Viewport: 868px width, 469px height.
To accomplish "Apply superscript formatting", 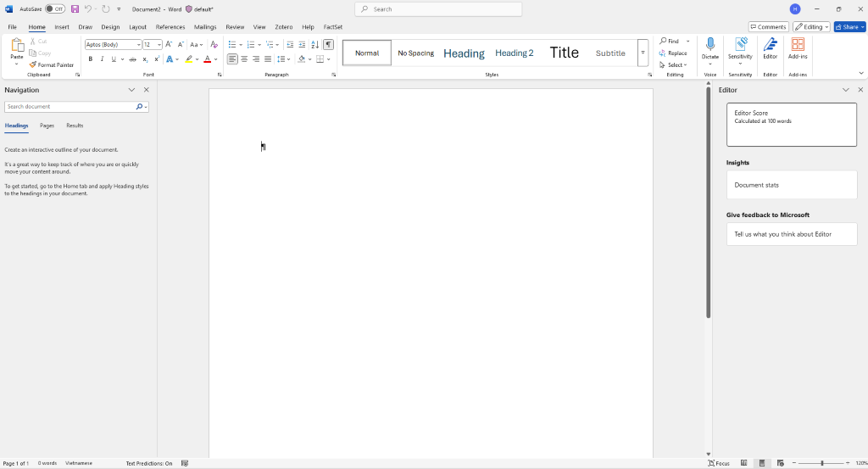I will tap(157, 59).
